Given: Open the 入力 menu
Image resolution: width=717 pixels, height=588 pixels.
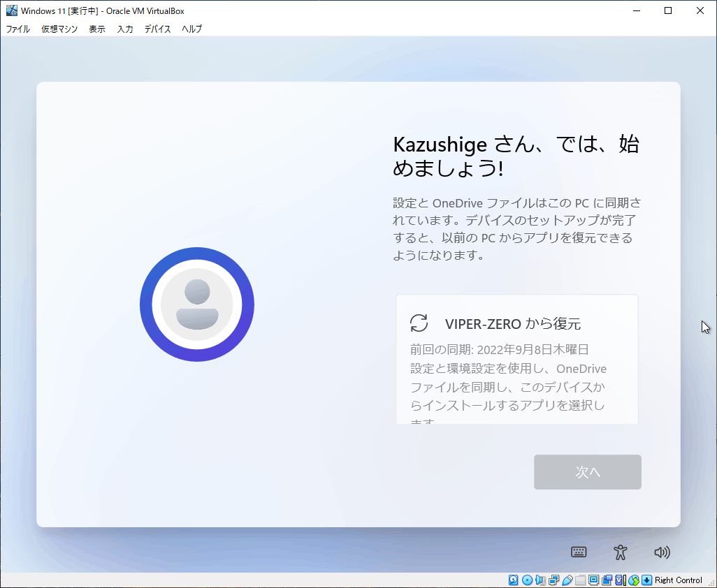Looking at the screenshot, I should [125, 29].
